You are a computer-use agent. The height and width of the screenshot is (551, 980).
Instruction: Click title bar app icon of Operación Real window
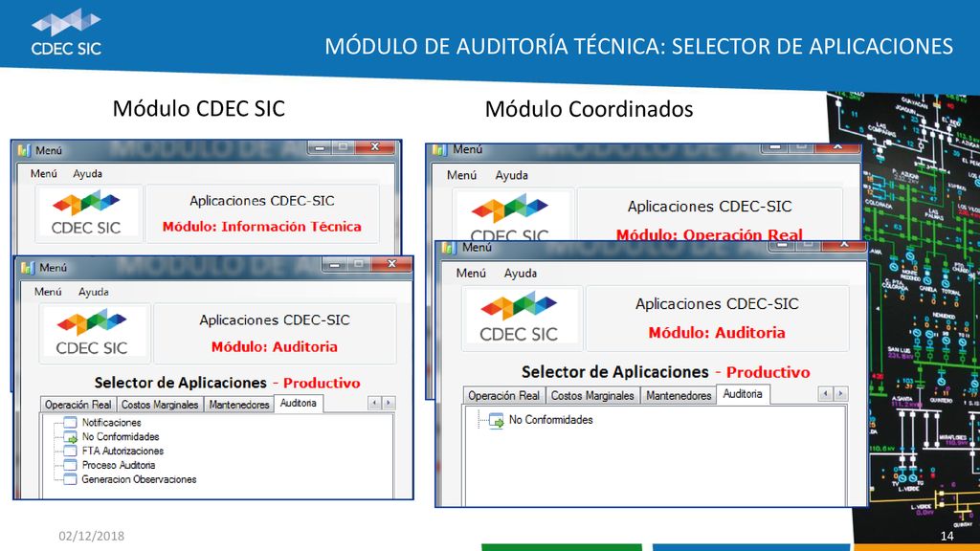point(440,150)
